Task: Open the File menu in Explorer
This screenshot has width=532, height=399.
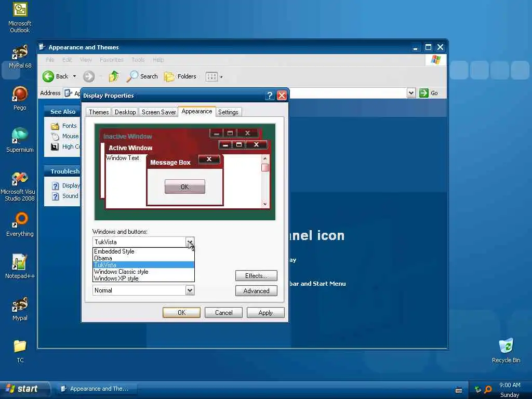Action: (50, 60)
